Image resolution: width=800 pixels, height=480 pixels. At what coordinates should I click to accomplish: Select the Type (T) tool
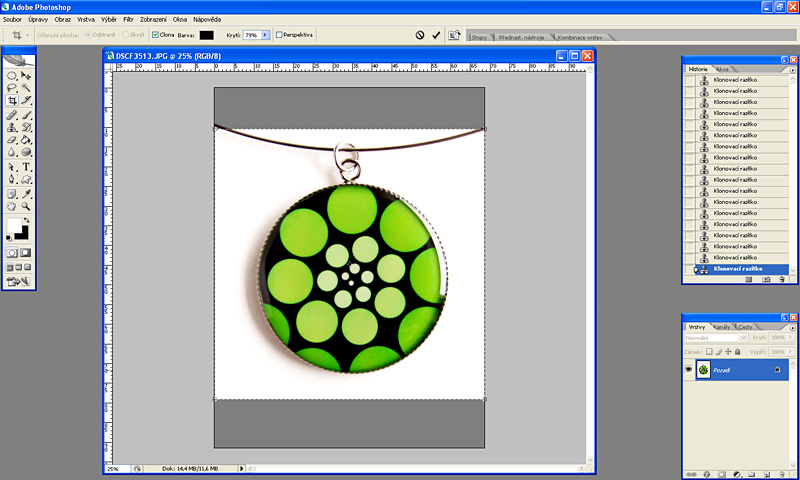tap(26, 167)
